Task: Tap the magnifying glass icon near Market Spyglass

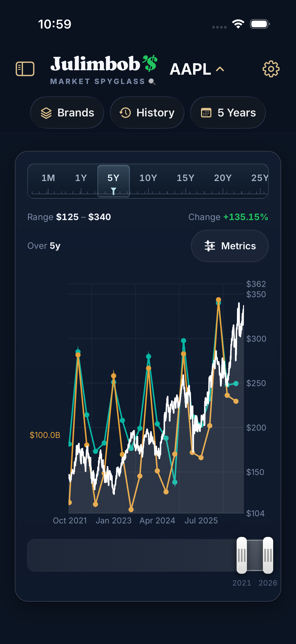Action: pos(152,82)
